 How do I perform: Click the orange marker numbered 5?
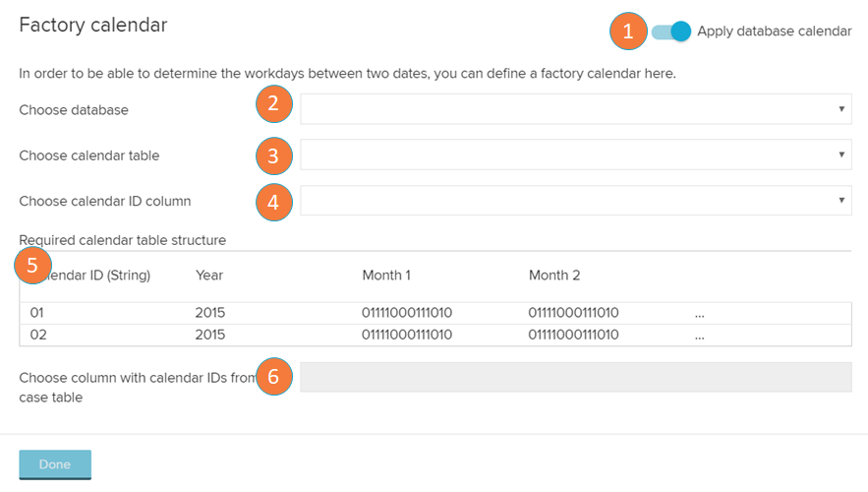pyautogui.click(x=32, y=266)
